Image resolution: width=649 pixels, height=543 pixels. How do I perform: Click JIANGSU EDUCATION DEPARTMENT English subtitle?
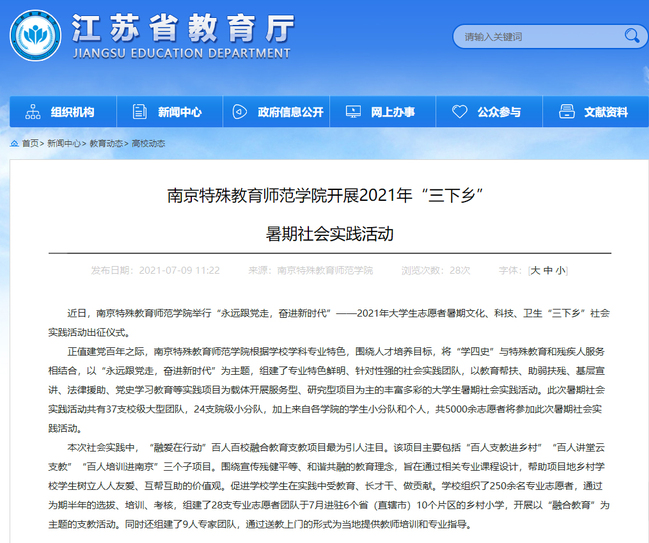click(182, 53)
